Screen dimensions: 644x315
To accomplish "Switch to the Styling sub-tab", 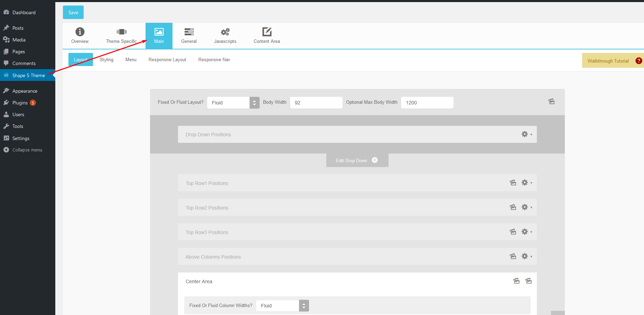I will point(106,59).
